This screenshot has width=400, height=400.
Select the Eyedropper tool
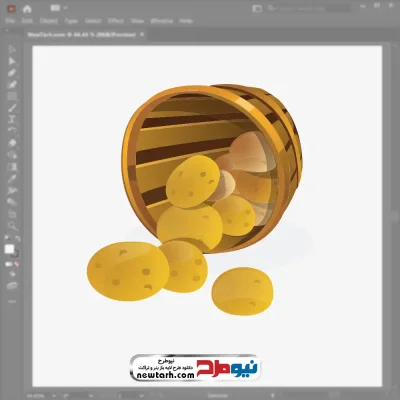tap(12, 178)
